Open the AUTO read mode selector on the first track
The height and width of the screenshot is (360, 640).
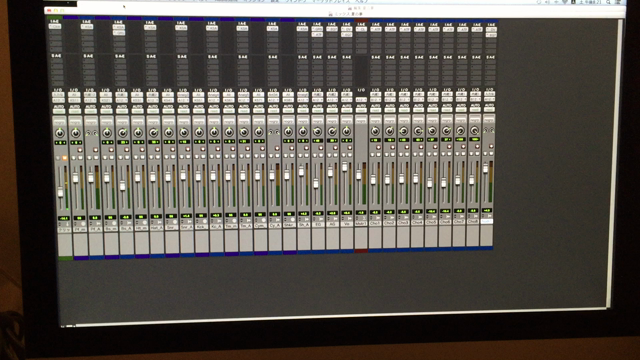click(x=59, y=111)
